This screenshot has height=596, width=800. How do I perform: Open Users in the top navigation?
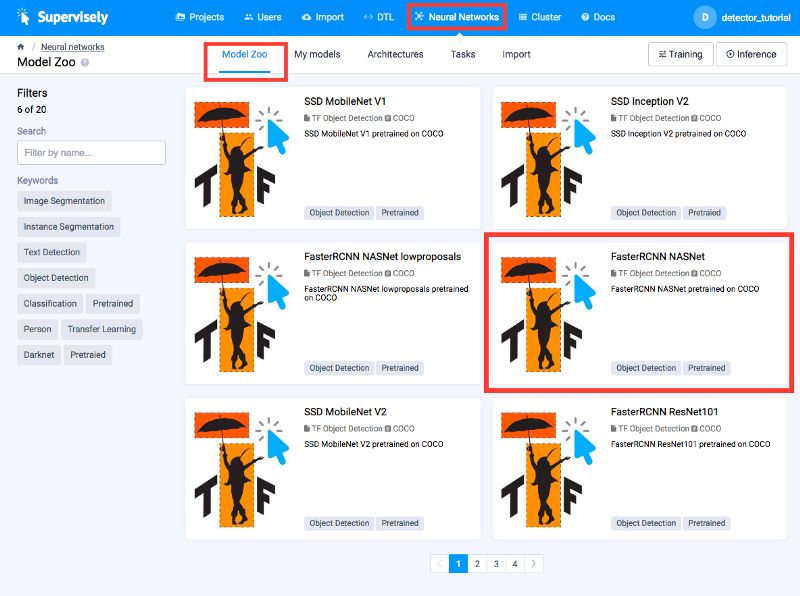[x=263, y=17]
